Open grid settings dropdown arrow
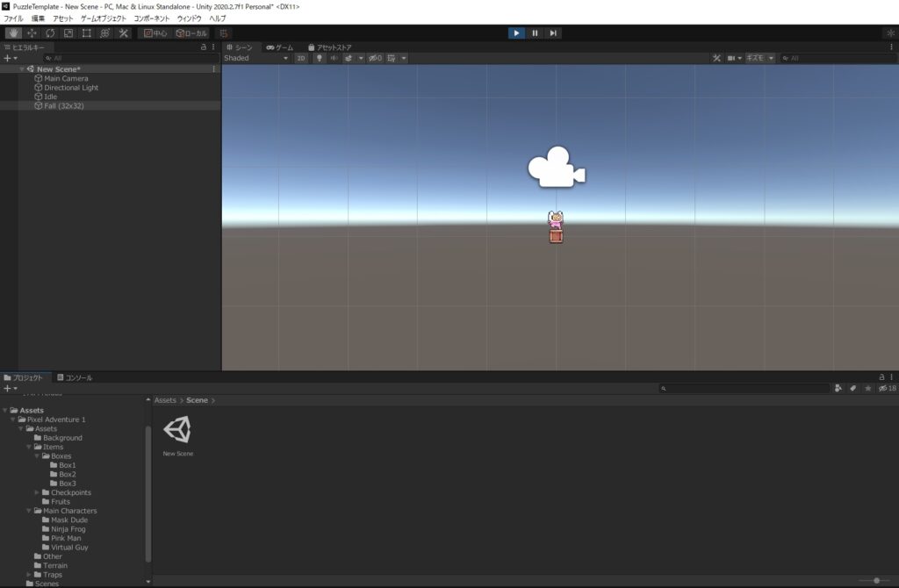This screenshot has height=588, width=899. (404, 58)
